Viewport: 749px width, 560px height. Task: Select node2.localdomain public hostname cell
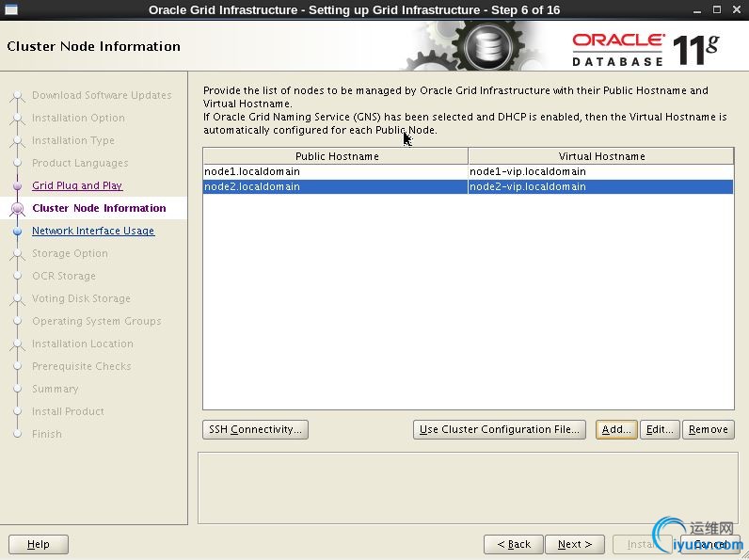335,187
